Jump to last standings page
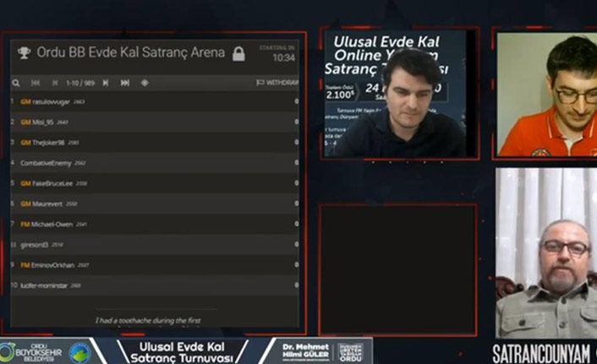Screen dimensions: 597x364 [x=125, y=83]
